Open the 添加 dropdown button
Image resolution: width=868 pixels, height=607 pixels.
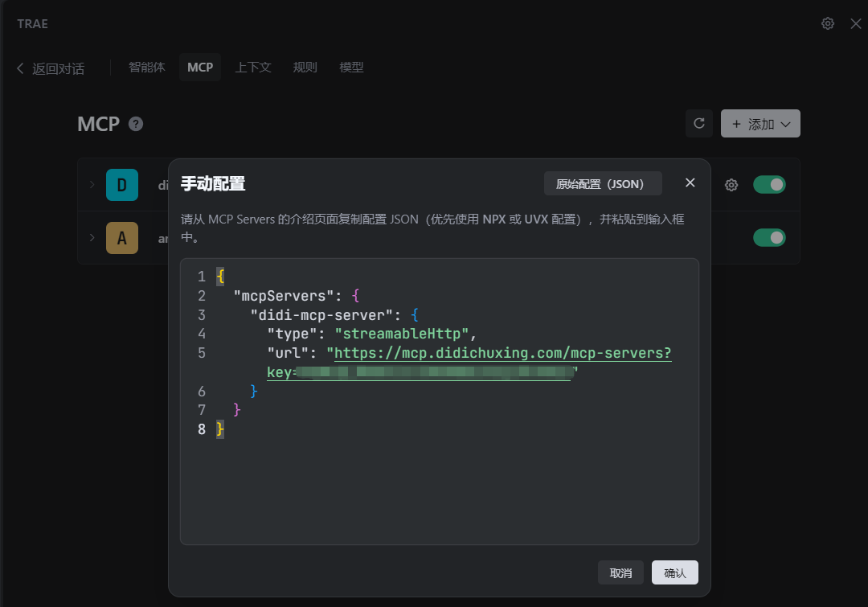760,123
